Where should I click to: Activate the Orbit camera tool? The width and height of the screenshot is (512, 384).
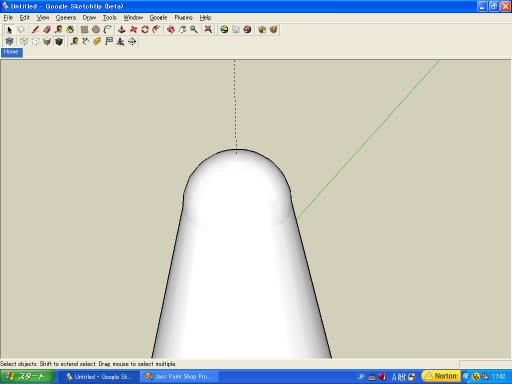[x=171, y=30]
